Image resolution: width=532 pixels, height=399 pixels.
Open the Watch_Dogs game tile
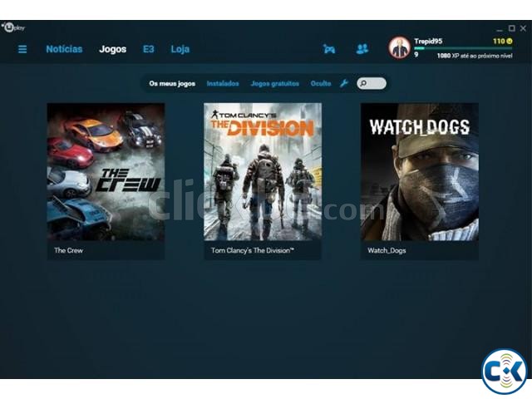(419, 172)
